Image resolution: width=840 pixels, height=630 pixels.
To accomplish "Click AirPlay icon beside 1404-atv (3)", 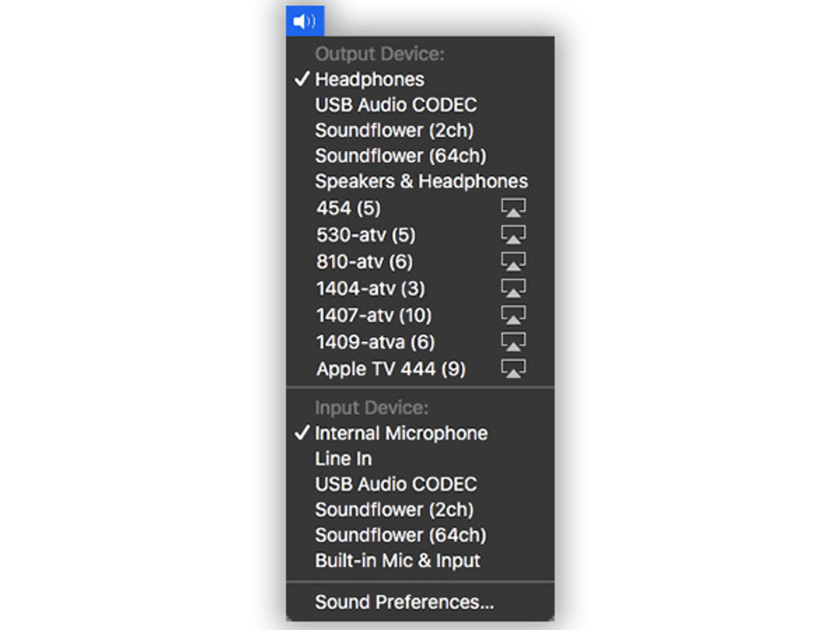I will point(513,289).
